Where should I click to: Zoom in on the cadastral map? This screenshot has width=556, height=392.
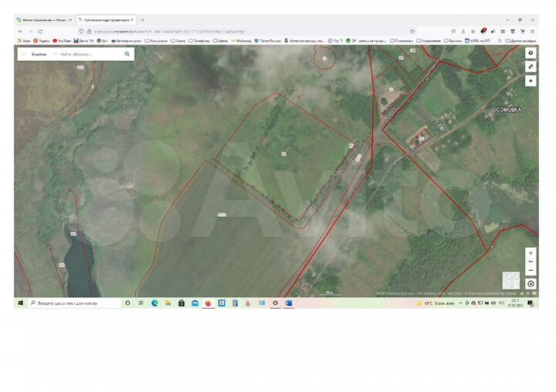point(531,253)
